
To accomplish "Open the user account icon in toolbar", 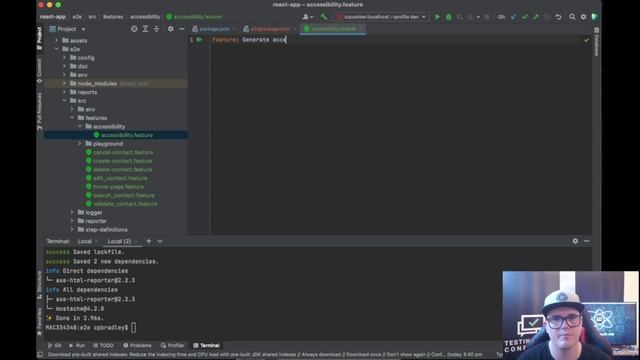I will pyautogui.click(x=307, y=17).
